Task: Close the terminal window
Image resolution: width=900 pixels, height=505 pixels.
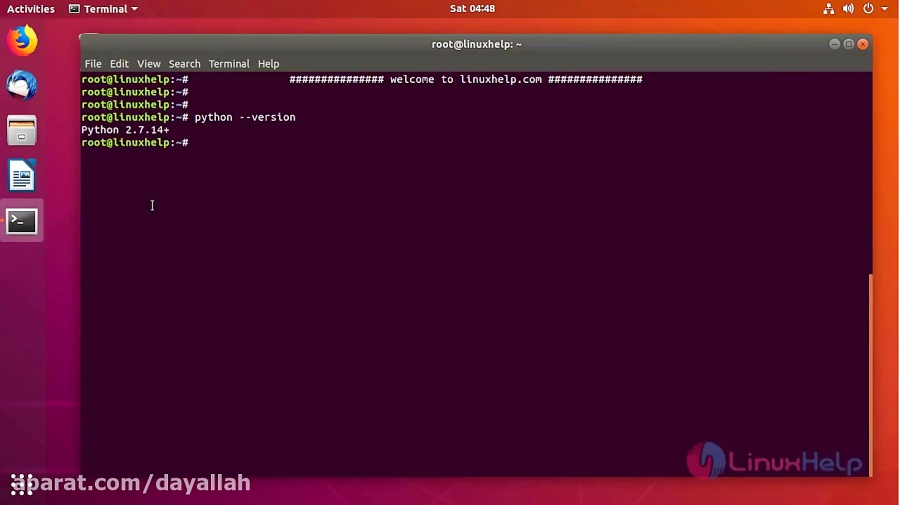Action: tap(863, 44)
